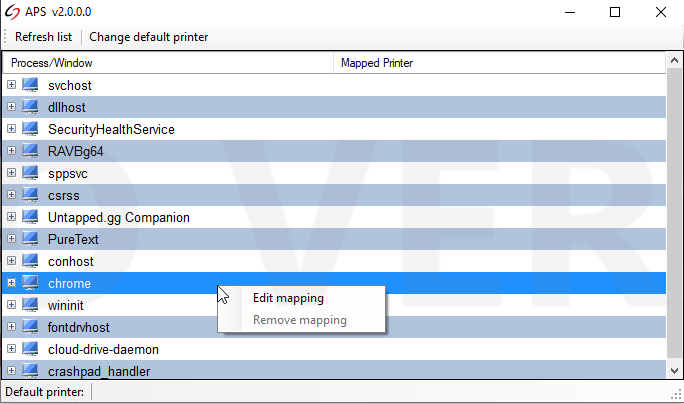
Task: Open Change default printer
Action: point(149,37)
